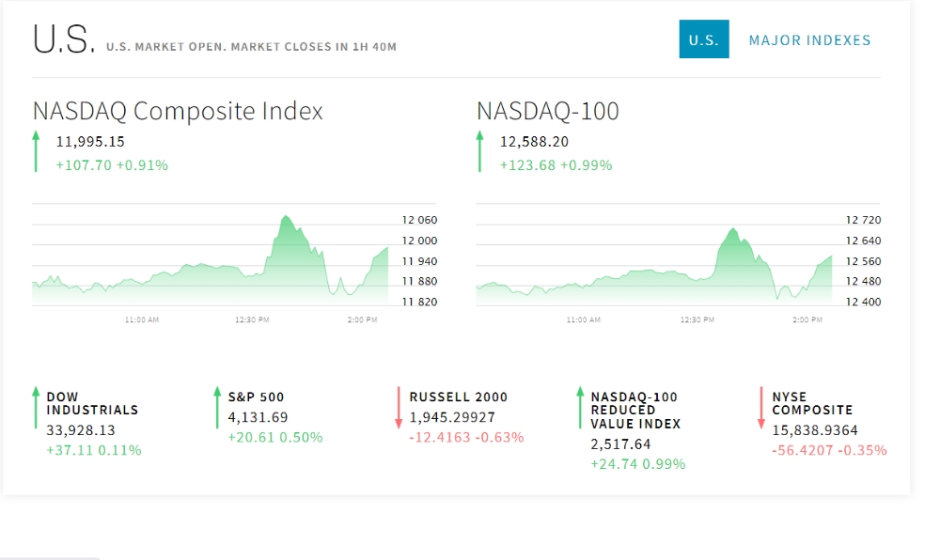The width and height of the screenshot is (940, 560).
Task: Click up arrow beside NASDAQ-100 Reduced Value Index
Action: [x=580, y=408]
